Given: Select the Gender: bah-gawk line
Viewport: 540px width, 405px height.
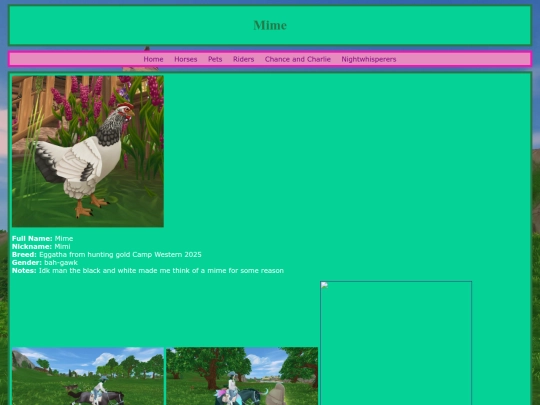Looking at the screenshot, I should coord(45,262).
